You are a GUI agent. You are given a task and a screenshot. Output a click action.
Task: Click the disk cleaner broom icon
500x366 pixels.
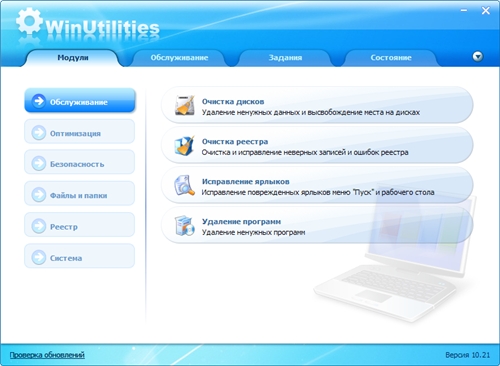[185, 105]
